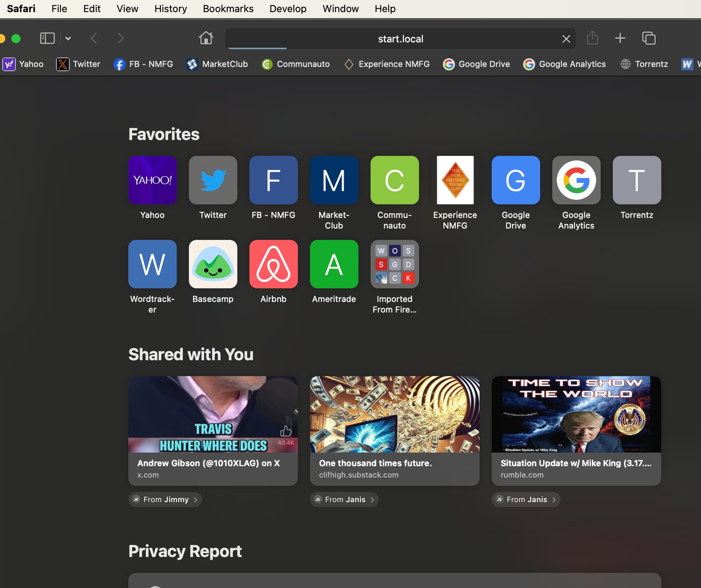701x588 pixels.
Task: Open Yahoo in the favorites bar
Action: point(23,64)
